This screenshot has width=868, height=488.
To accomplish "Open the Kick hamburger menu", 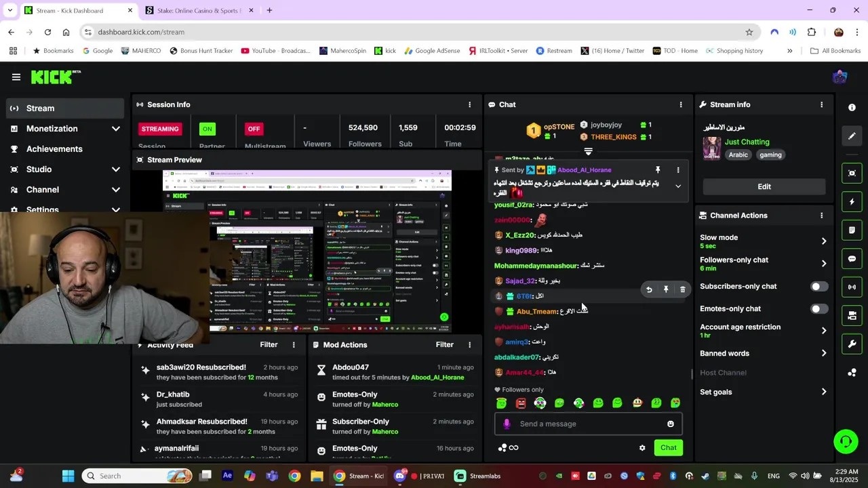I will 16,77.
